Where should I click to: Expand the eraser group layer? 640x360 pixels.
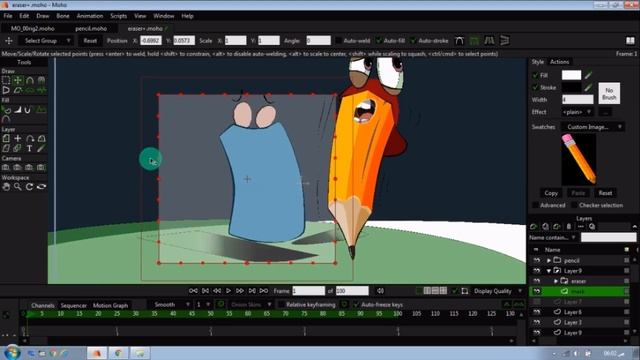click(556, 281)
